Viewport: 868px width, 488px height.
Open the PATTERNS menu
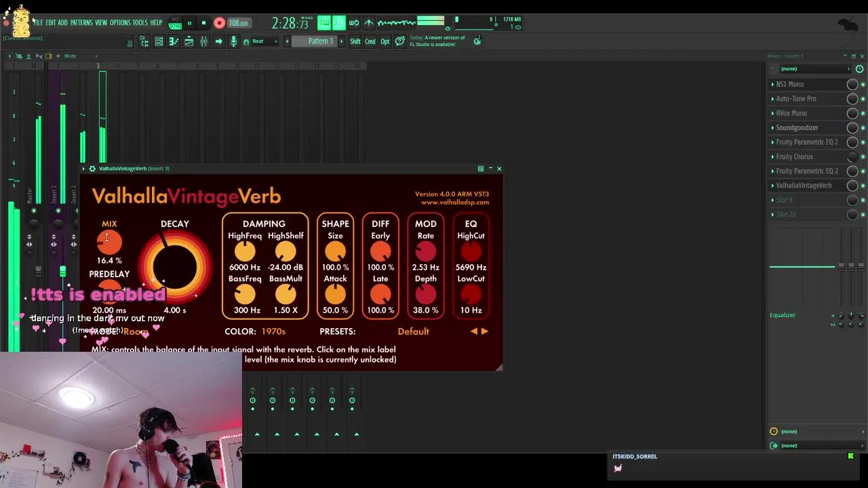coord(81,23)
